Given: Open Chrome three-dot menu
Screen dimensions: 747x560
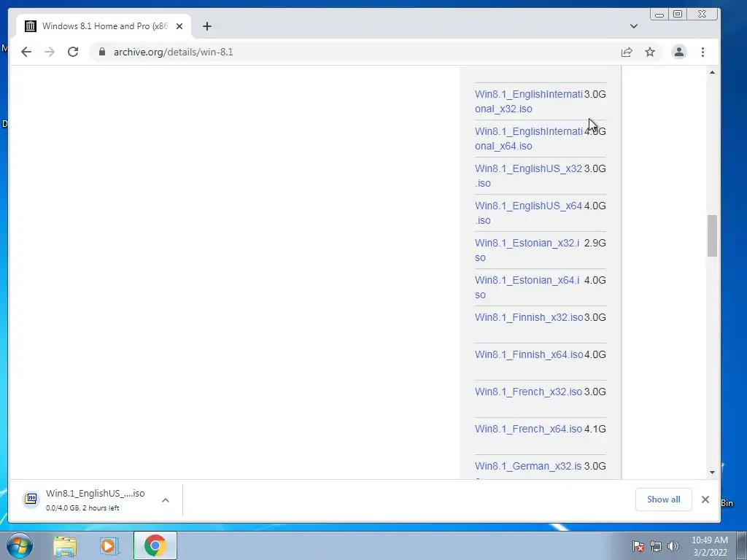Looking at the screenshot, I should (x=703, y=52).
